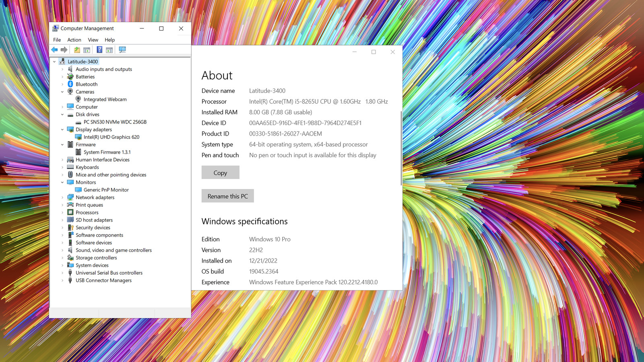
Task: Open the Help toolbar icon
Action: tap(99, 50)
